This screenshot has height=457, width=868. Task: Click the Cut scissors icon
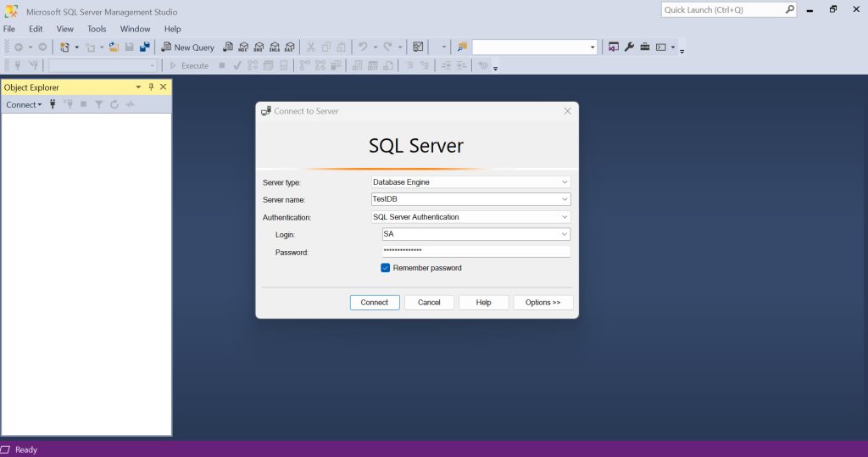[310, 47]
